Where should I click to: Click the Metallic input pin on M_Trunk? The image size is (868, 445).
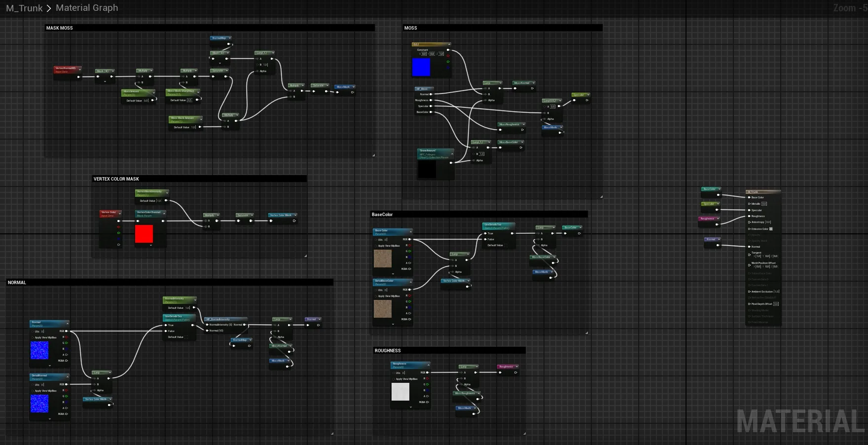(749, 204)
